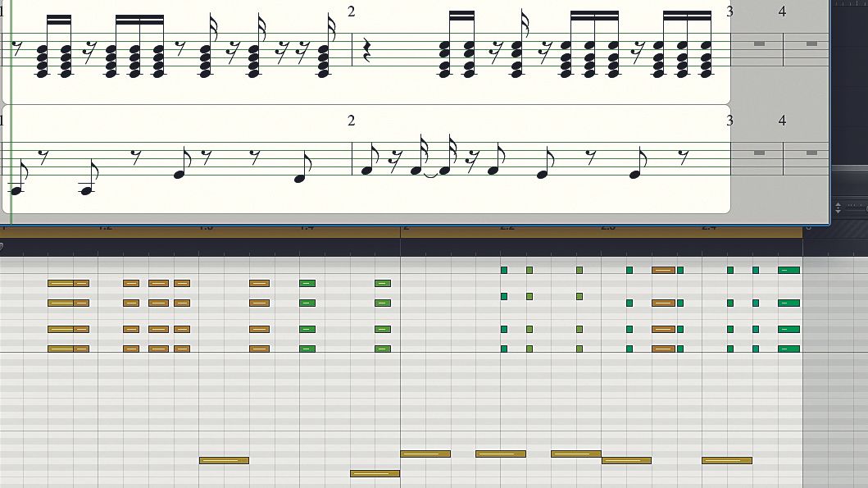The width and height of the screenshot is (868, 488).
Task: Click the green playhead line in the score view
Action: [11, 107]
